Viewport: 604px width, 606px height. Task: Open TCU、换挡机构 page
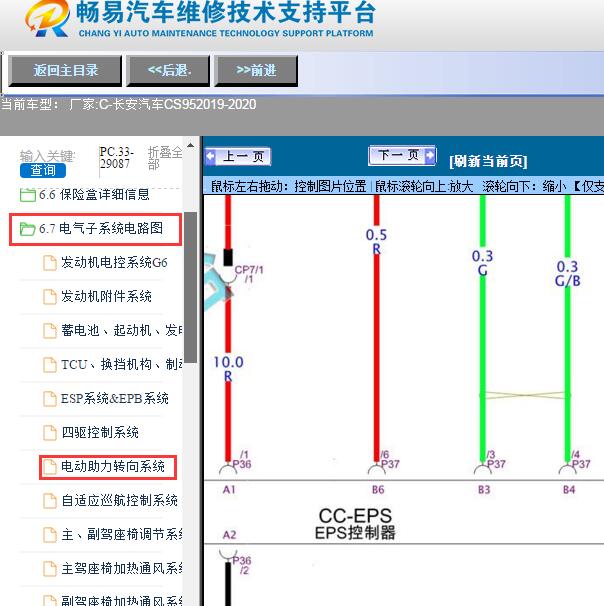121,364
